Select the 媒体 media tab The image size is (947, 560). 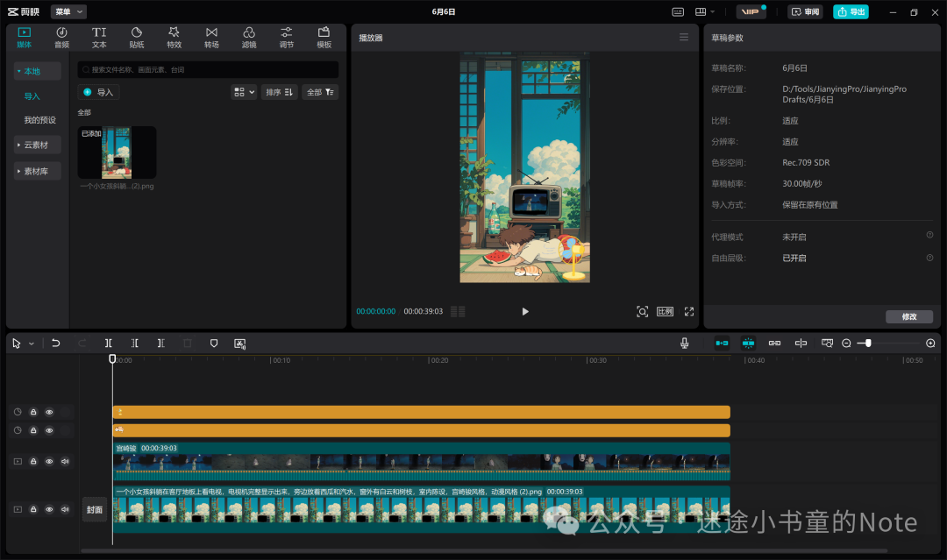(25, 37)
